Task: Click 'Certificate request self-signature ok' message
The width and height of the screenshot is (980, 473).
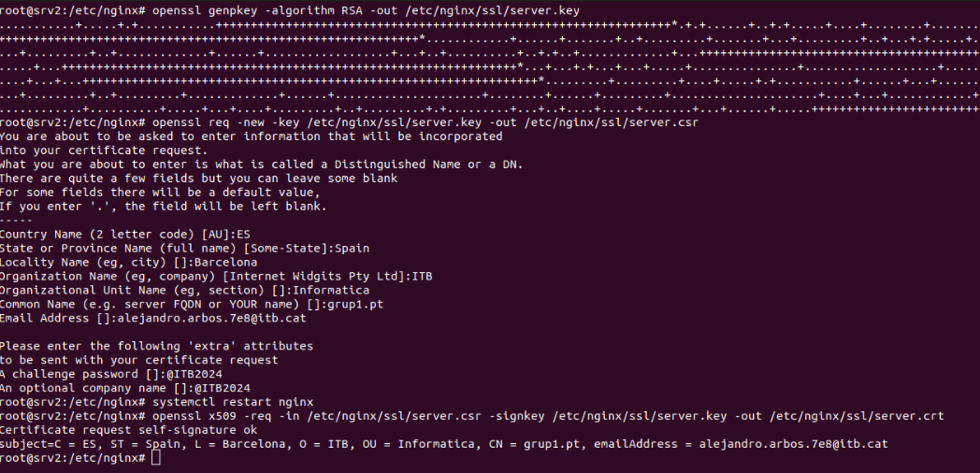Action: coord(131,430)
